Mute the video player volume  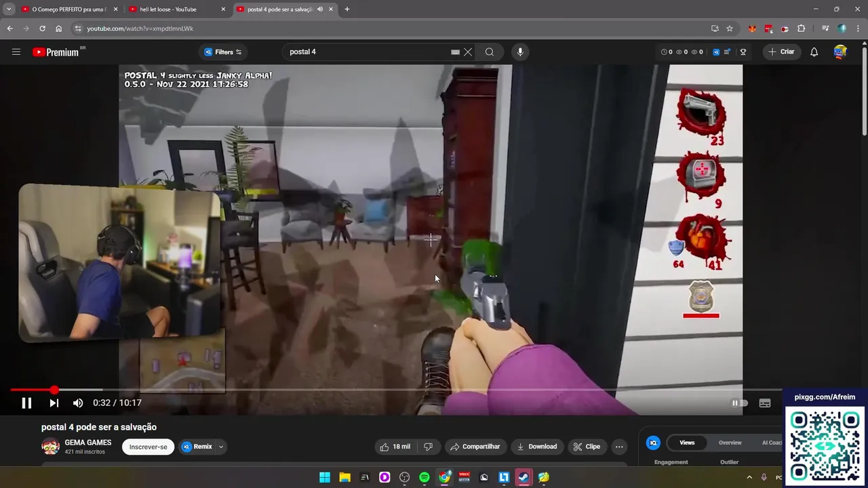click(x=78, y=403)
